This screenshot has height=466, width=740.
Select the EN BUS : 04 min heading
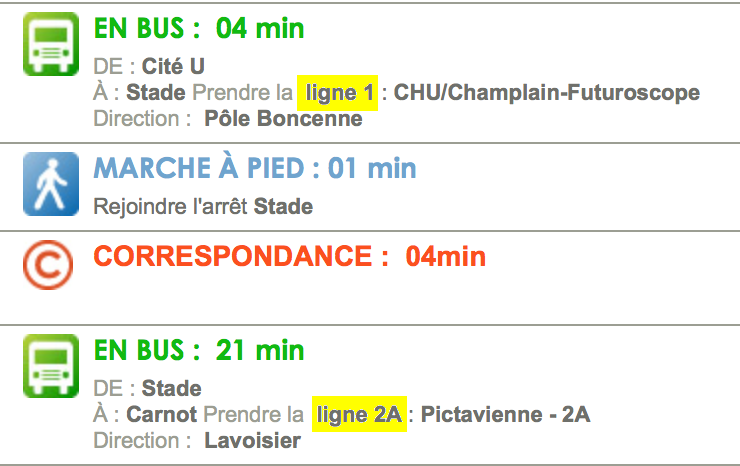(199, 28)
